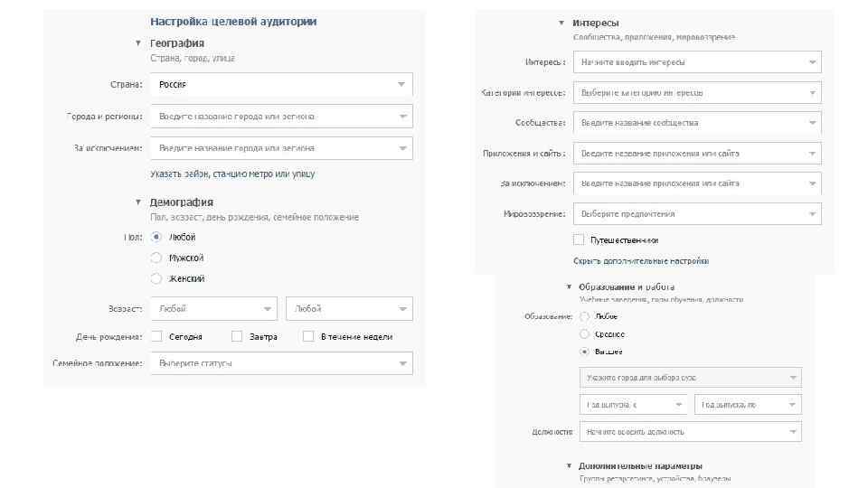Viewport: 868px width, 488px height.
Task: Open the Семейное положение status dropdown
Action: [x=281, y=363]
